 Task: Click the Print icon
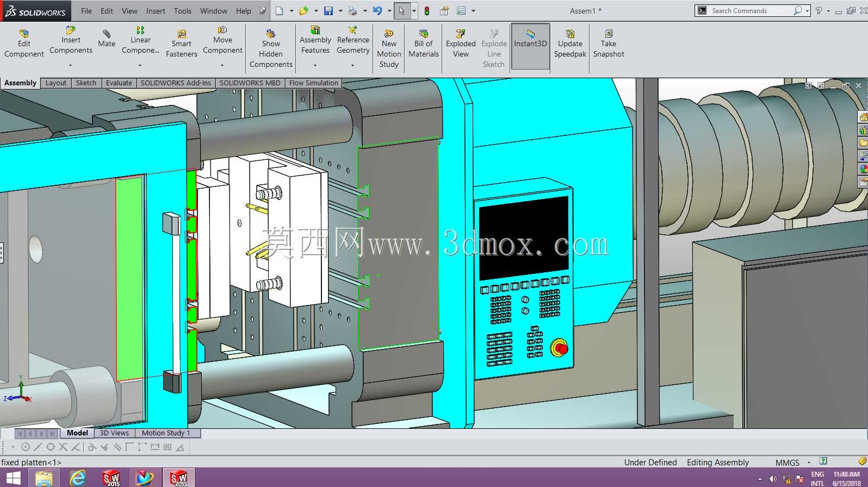coord(352,11)
